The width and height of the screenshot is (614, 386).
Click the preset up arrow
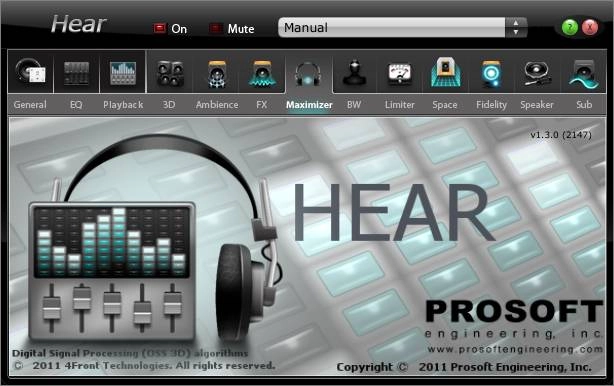(x=516, y=23)
